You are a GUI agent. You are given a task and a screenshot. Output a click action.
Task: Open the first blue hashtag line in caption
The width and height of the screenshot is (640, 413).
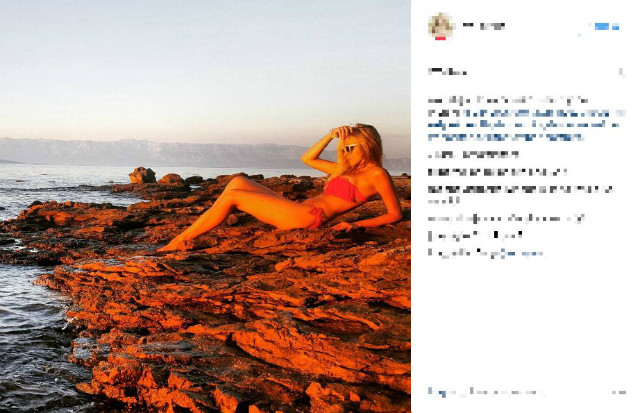[x=527, y=113]
